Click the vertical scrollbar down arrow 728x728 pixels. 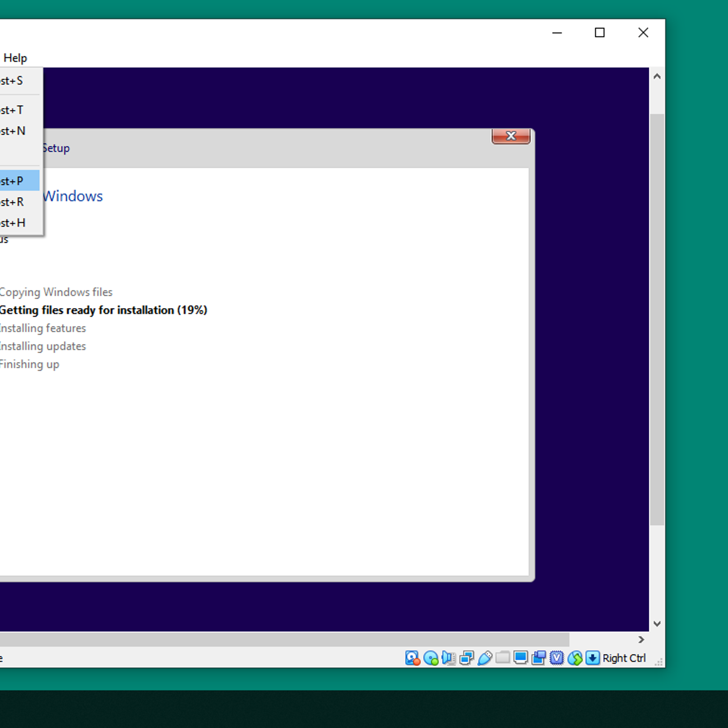pos(657,624)
